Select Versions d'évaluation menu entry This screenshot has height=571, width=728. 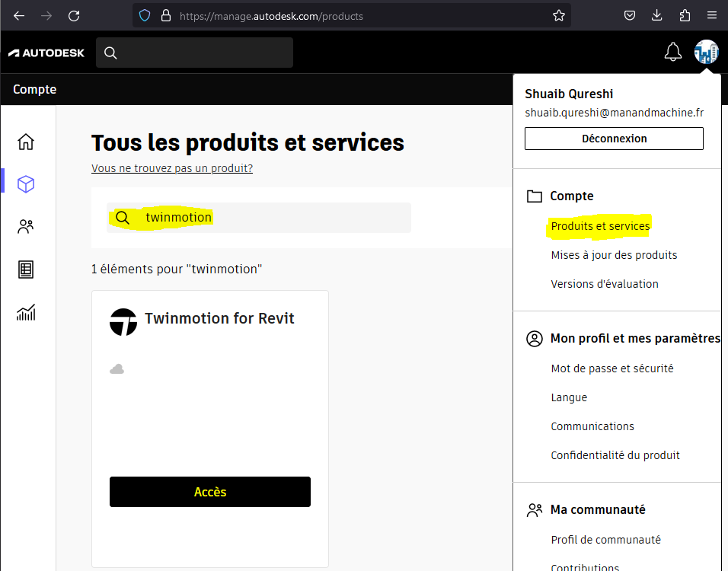[x=605, y=284]
